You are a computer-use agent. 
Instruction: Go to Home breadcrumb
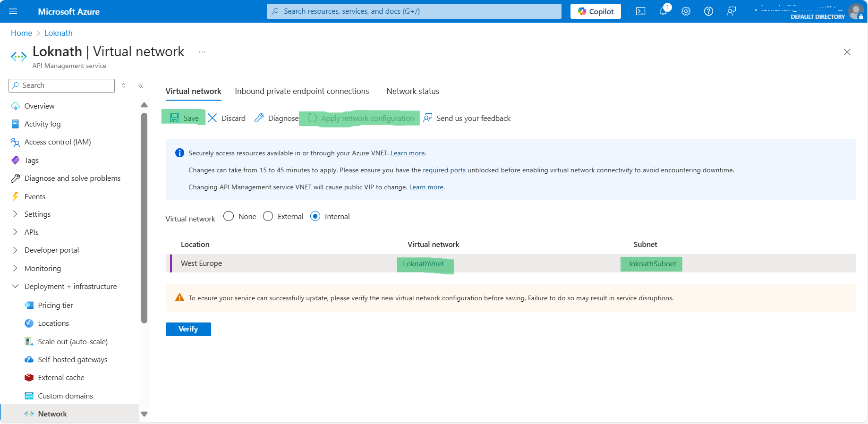point(21,33)
